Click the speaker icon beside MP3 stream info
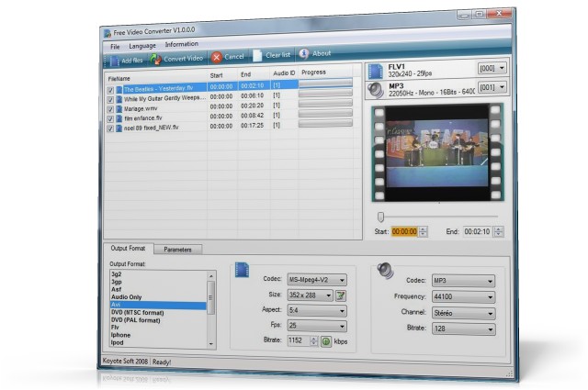Image resolution: width=588 pixels, height=390 pixels. pyautogui.click(x=375, y=89)
